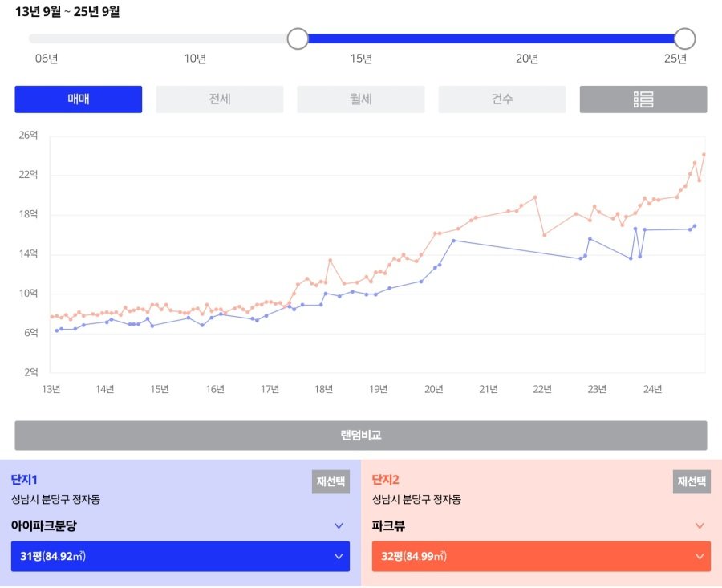This screenshot has width=722, height=588.
Task: Click the 파크뷰 complex name
Action: (388, 526)
